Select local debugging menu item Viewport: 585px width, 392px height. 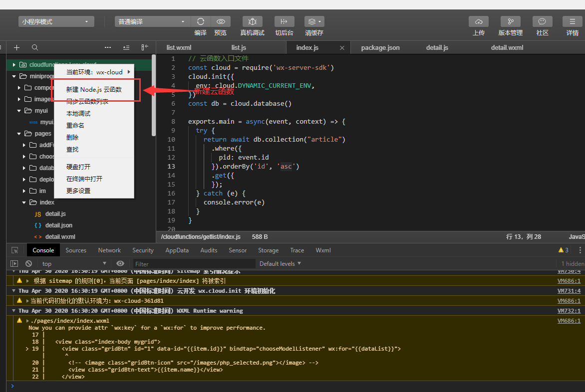pyautogui.click(x=94, y=113)
